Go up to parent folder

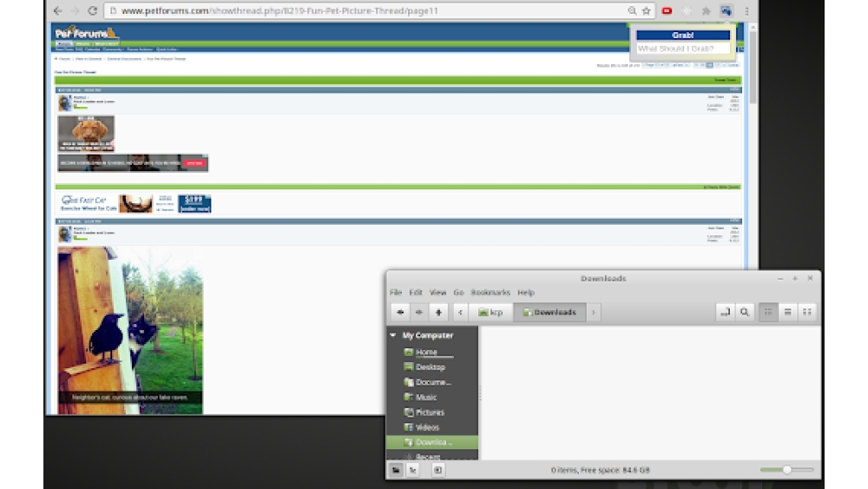tap(438, 313)
